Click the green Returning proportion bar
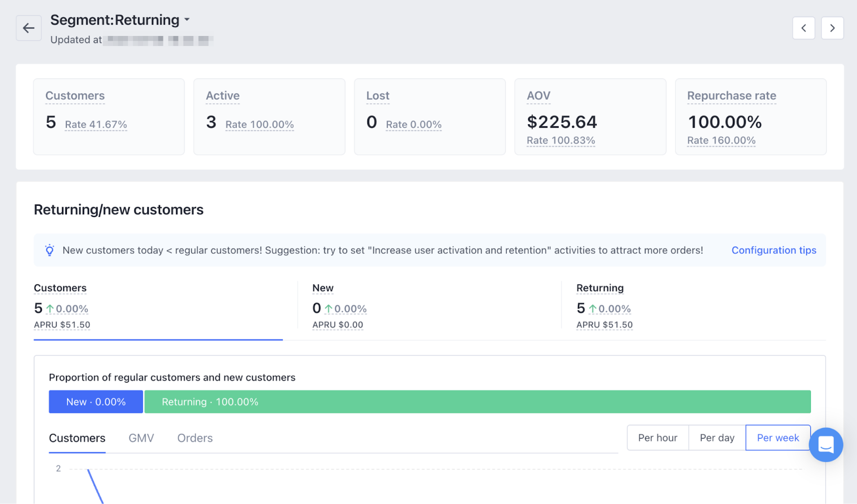Image resolution: width=857 pixels, height=504 pixels. click(477, 402)
